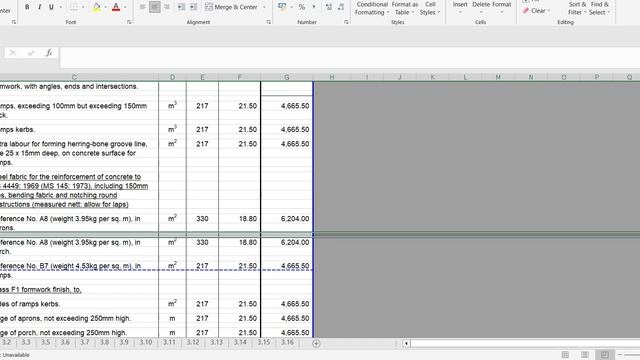Open Conditional Formatting menu
The height and width of the screenshot is (360, 640).
[x=371, y=8]
